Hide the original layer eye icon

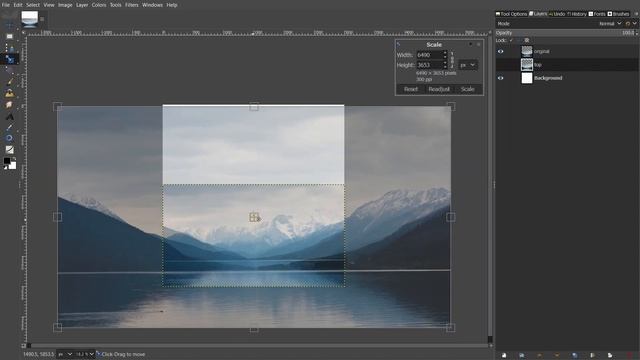coord(500,51)
